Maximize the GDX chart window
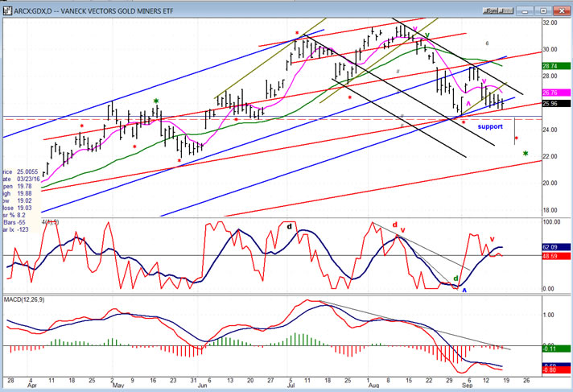 tap(543, 11)
